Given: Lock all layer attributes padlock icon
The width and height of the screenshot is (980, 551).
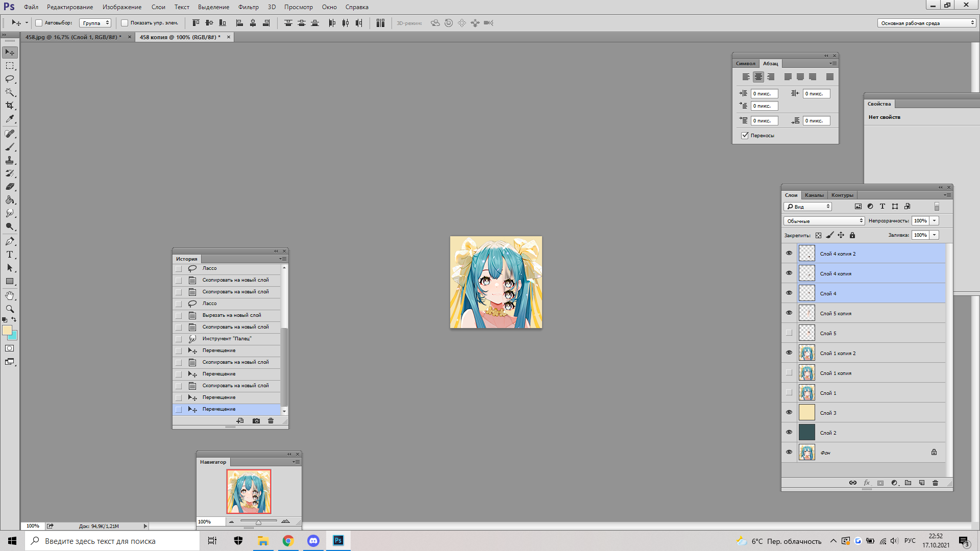Looking at the screenshot, I should (x=852, y=235).
